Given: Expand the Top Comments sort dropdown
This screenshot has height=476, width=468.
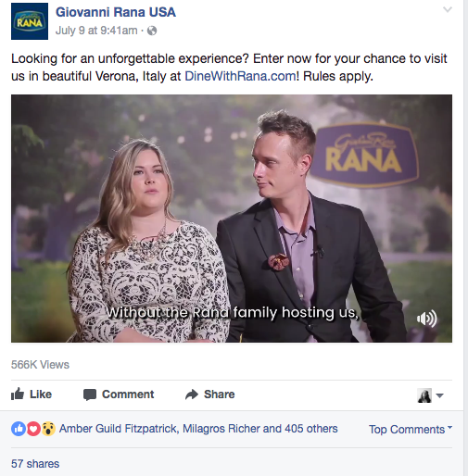Looking at the screenshot, I should pyautogui.click(x=411, y=430).
